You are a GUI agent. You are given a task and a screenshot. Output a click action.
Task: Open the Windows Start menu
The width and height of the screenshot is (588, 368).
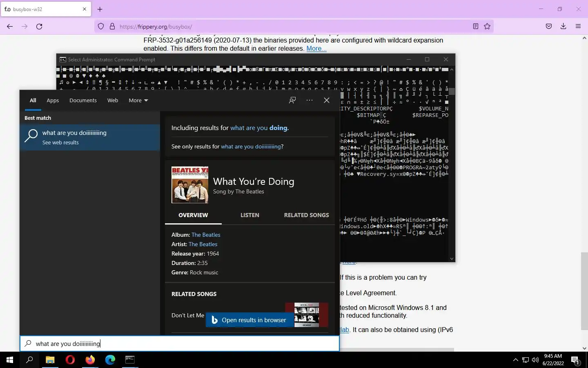pos(10,360)
